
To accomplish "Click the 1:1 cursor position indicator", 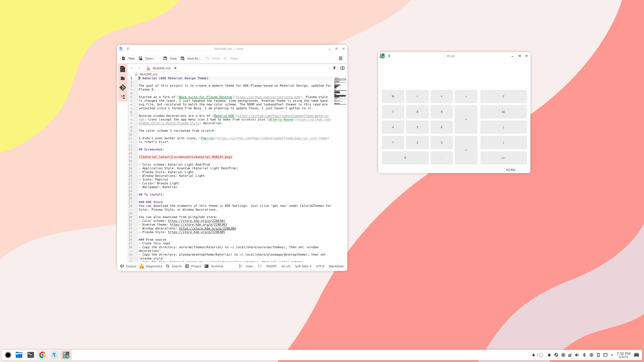I will (259, 266).
